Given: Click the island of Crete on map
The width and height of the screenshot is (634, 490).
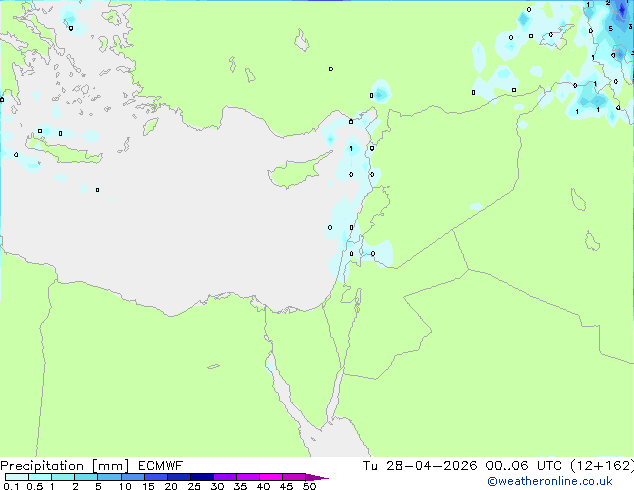Looking at the screenshot, I should coord(64,151).
